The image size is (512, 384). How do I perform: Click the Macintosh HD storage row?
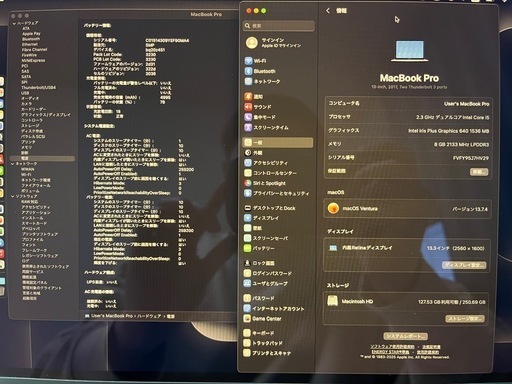(x=406, y=302)
